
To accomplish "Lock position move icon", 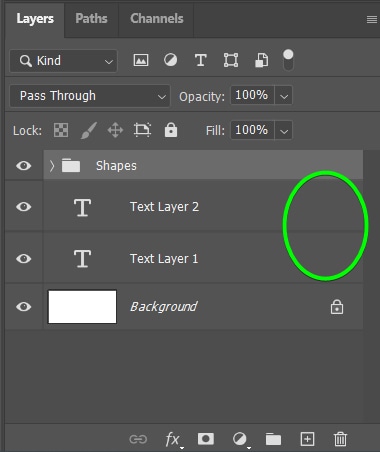I will (115, 130).
